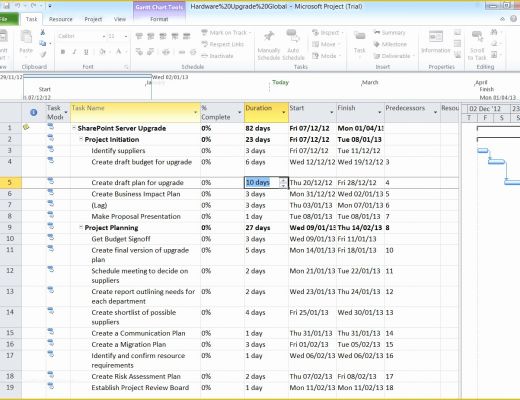Minimize the ribbon with the caret icon
The image size is (520, 400).
[502, 19]
